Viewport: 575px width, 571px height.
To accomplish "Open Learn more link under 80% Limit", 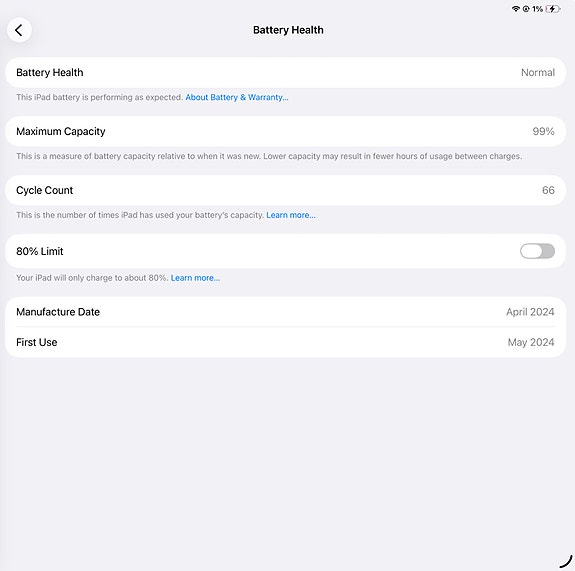I will [x=195, y=278].
